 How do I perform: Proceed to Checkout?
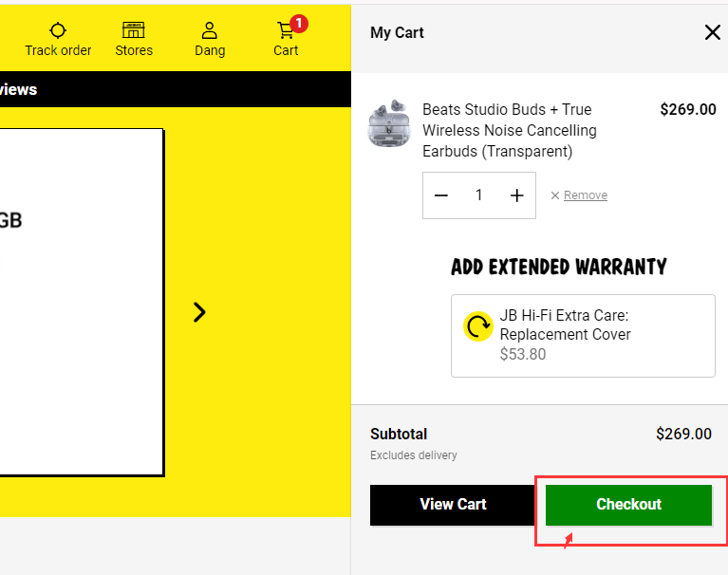click(628, 505)
